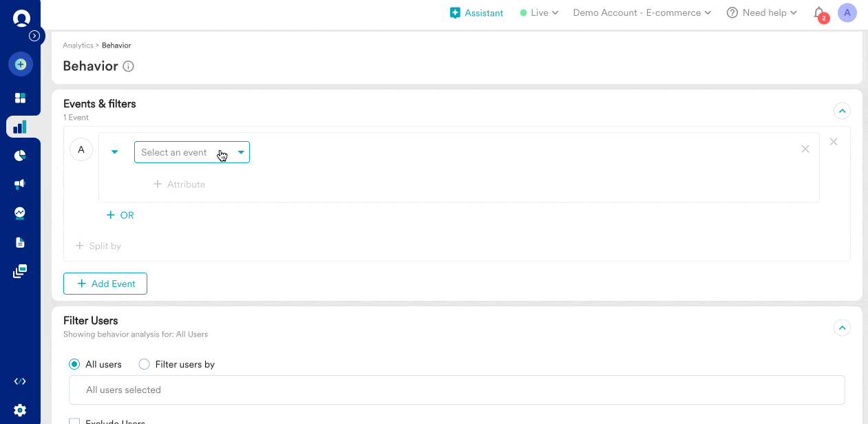The image size is (868, 424).
Task: Open the Live environment menu
Action: [x=539, y=12]
